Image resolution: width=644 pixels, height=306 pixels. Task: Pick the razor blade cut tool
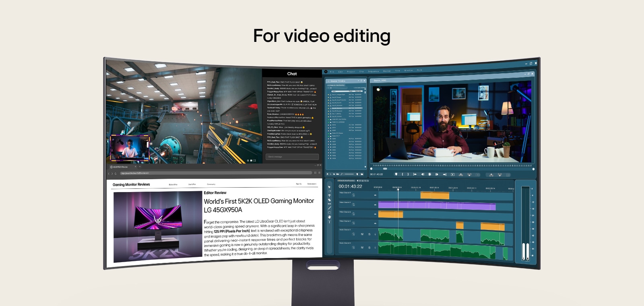(329, 200)
